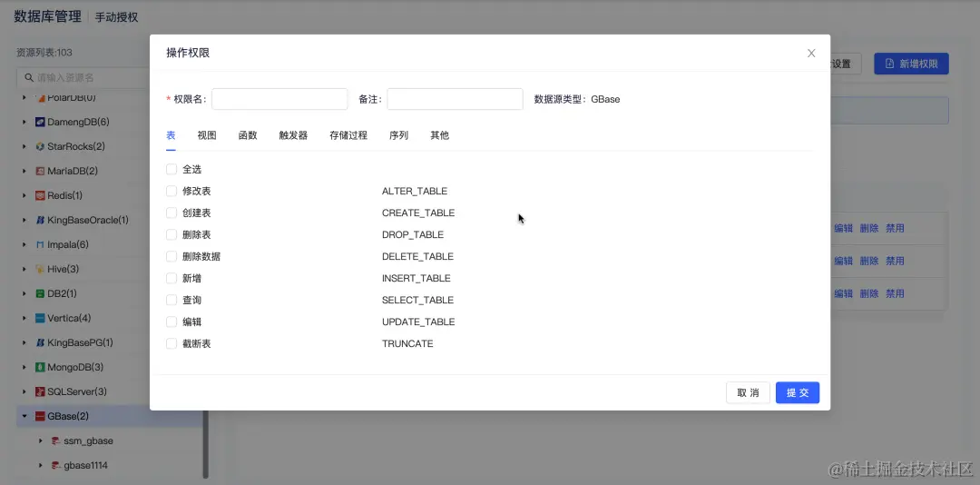Select the SQLServer(3) tree item label
Screen dimensions: 980x485
pyautogui.click(x=77, y=391)
